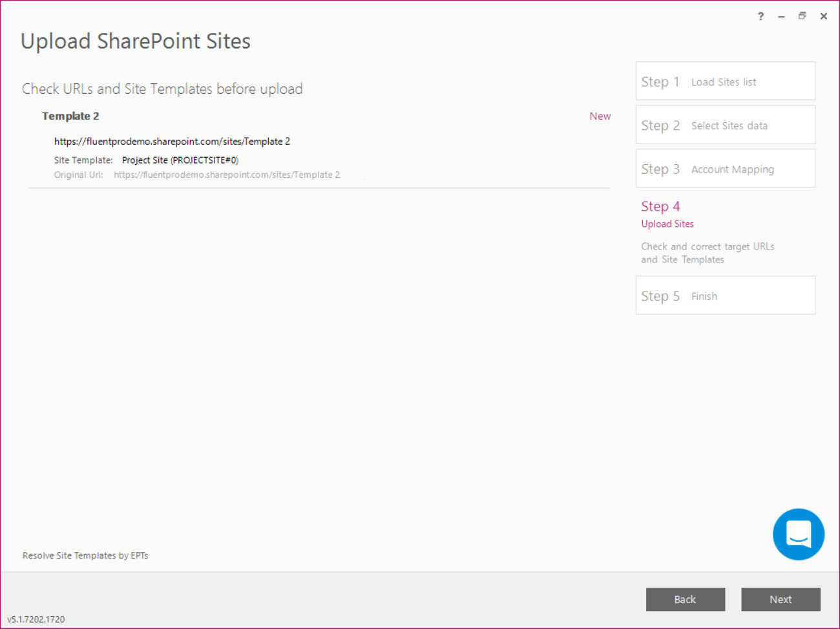Close the Upload SharePoint Sites window
The image size is (840, 629).
(x=823, y=16)
